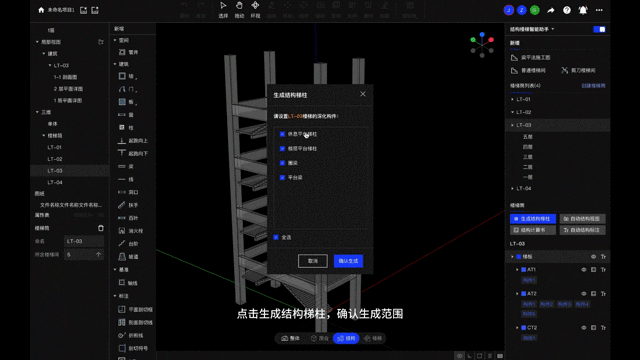Uncheck 楼层平台梯柱 checkbox
This screenshot has height=360, width=640.
click(x=282, y=149)
